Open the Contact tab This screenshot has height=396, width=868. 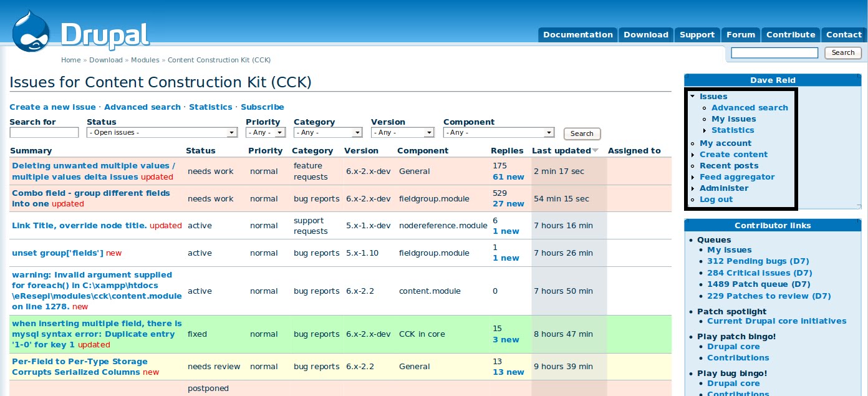(x=844, y=35)
